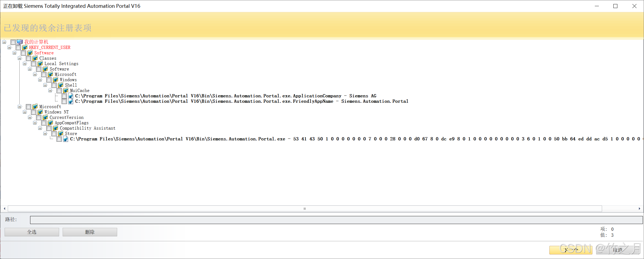Check the 我的计算机 root checkbox
The width and height of the screenshot is (644, 259).
tap(13, 42)
